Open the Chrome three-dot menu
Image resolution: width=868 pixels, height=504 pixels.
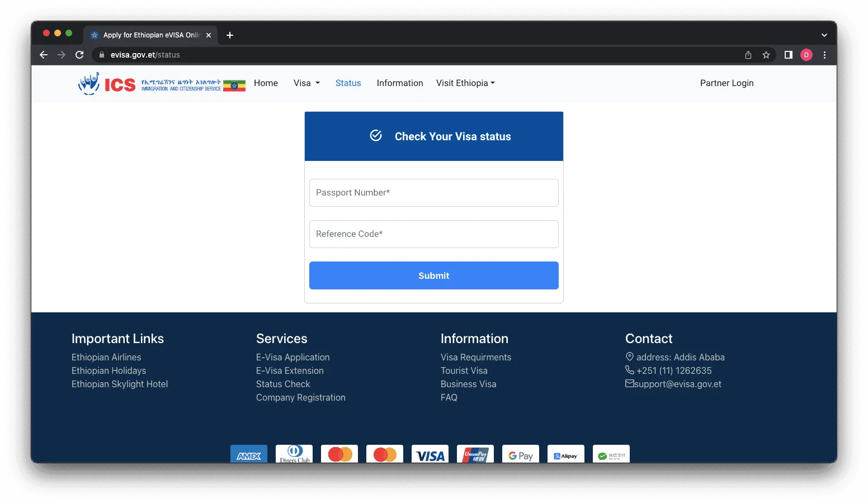point(824,55)
